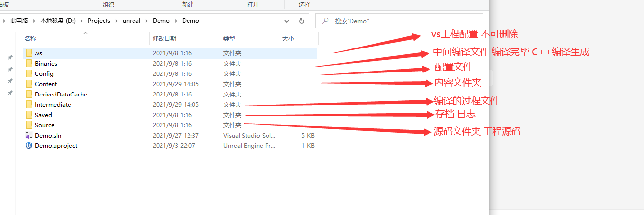Sort by the 类型 column header
This screenshot has height=215, width=644.
coord(229,38)
